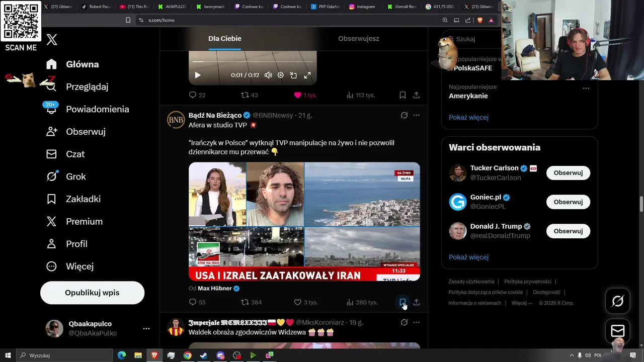Reply to the BNBNewsy post with 55 comments
The image size is (644, 362).
pos(197,302)
